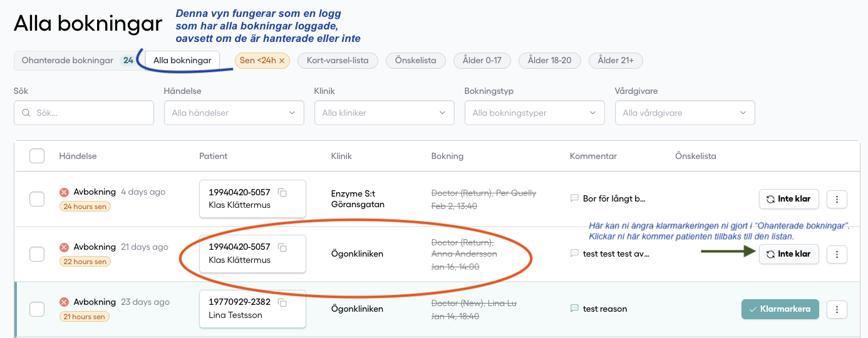Click comment icon next to 'Bor för långt b...'

pos(574,198)
